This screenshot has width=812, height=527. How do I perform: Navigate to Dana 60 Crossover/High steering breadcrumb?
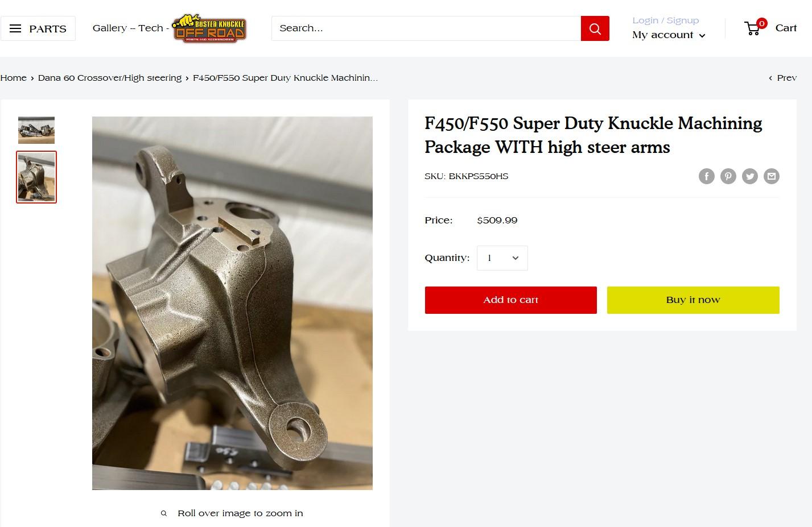[110, 78]
